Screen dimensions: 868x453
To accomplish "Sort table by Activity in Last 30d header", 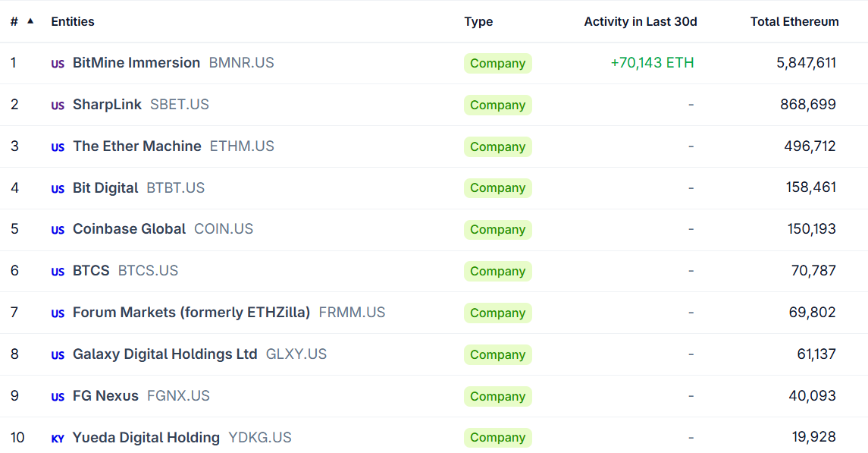I will 641,21.
